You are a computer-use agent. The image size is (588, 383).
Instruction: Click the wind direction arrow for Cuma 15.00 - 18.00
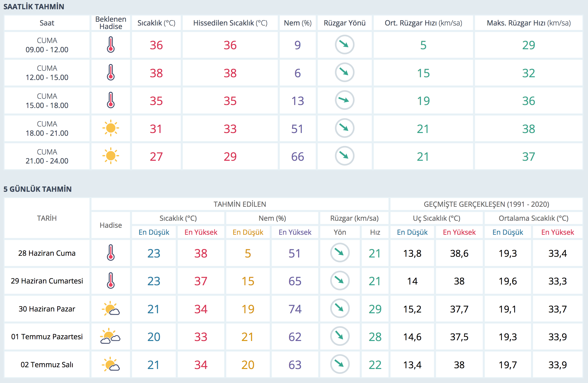[344, 100]
